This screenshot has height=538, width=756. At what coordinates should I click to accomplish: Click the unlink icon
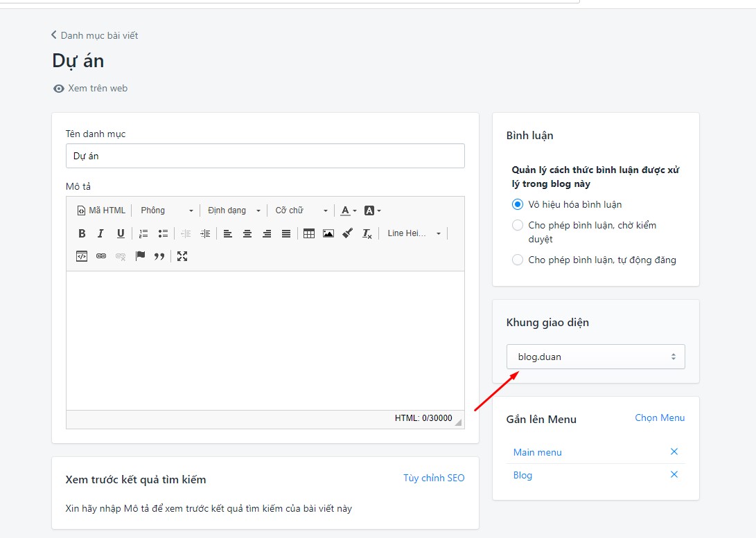(121, 256)
